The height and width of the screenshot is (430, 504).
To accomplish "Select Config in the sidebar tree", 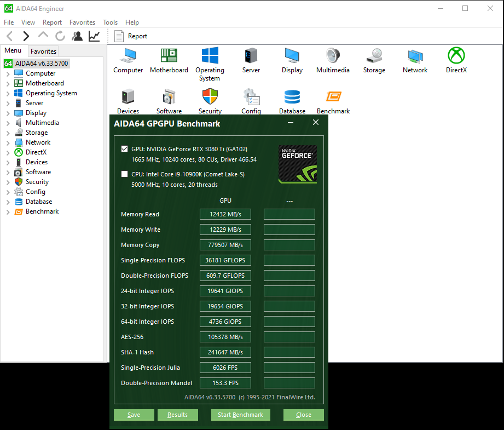I will 36,192.
